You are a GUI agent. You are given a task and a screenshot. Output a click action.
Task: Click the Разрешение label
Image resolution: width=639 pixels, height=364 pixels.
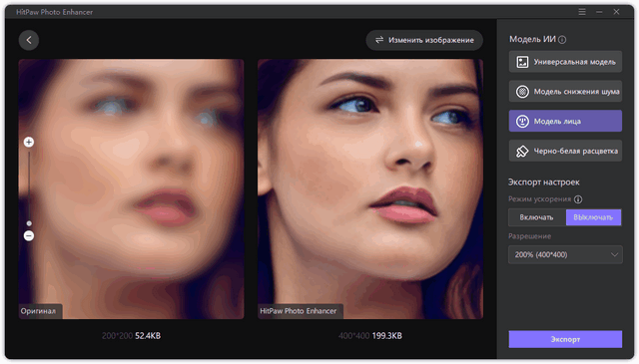click(x=529, y=236)
